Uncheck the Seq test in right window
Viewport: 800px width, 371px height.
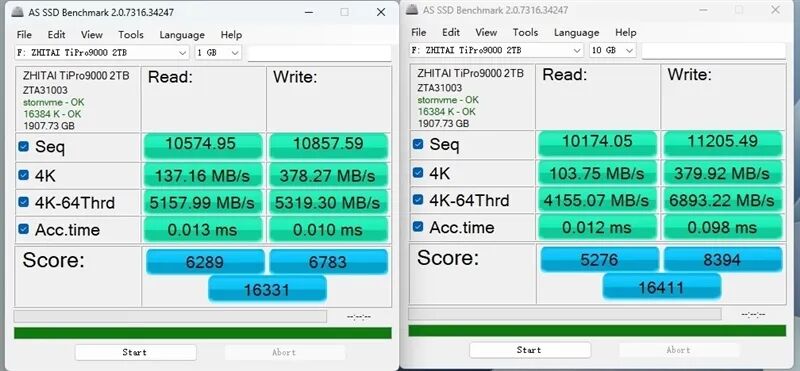click(418, 144)
